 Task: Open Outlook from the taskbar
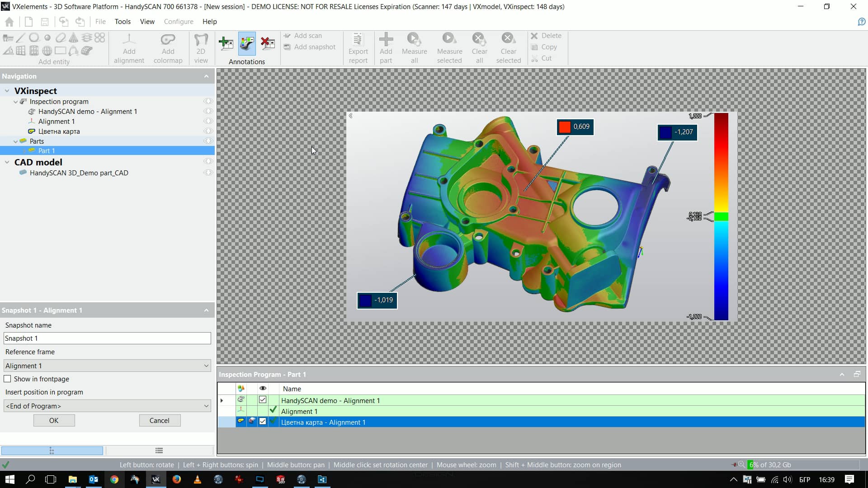pyautogui.click(x=94, y=479)
